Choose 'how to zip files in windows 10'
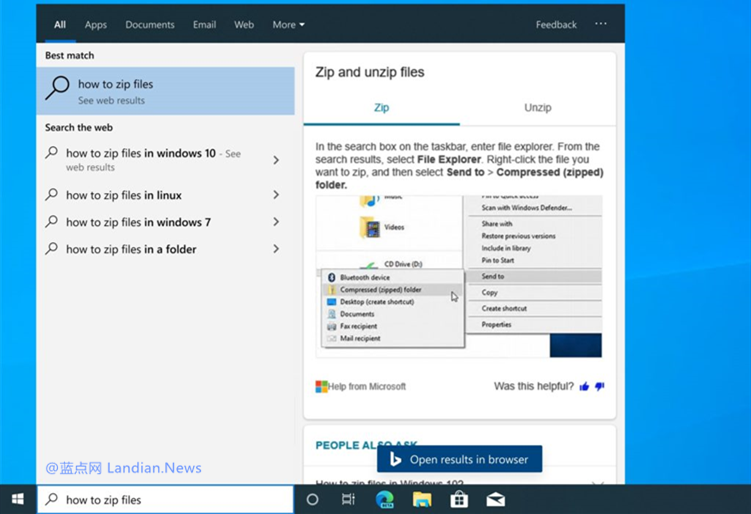The height and width of the screenshot is (514, 751). [165, 160]
